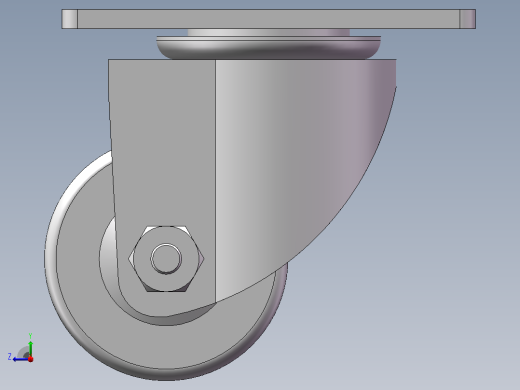The image size is (520, 390).
Task: Click the swivel bearing ring under plate
Action: click(x=269, y=47)
